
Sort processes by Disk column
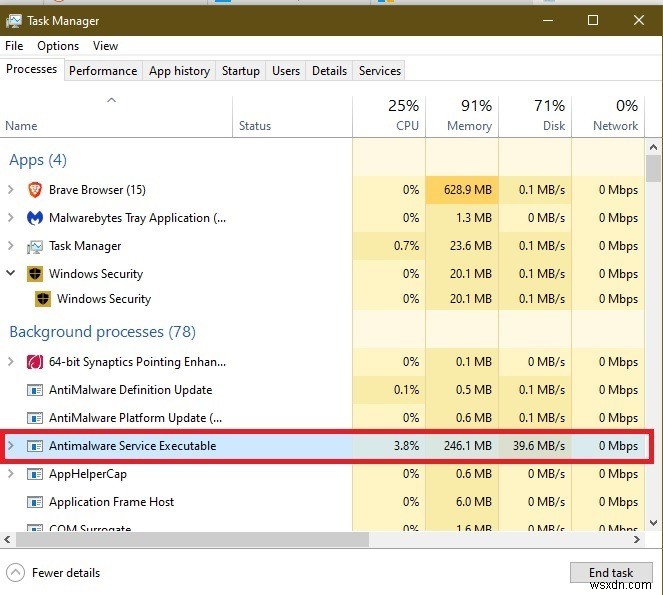pyautogui.click(x=535, y=117)
